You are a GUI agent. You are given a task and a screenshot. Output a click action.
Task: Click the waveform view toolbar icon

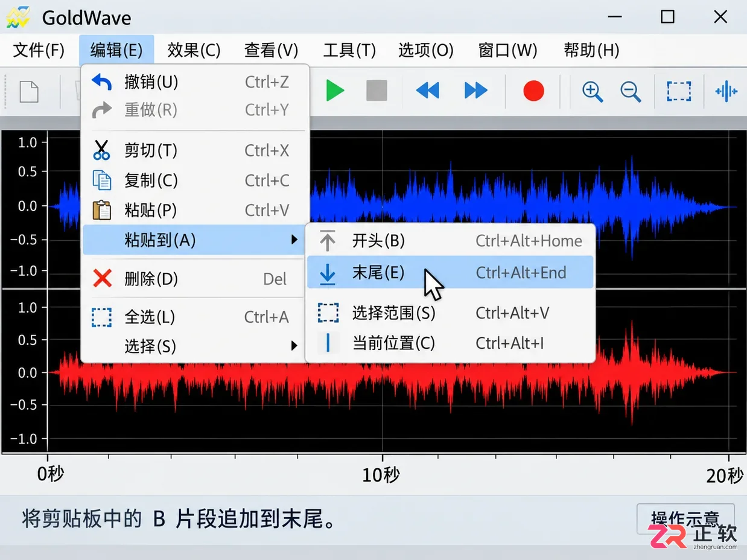[x=726, y=91]
